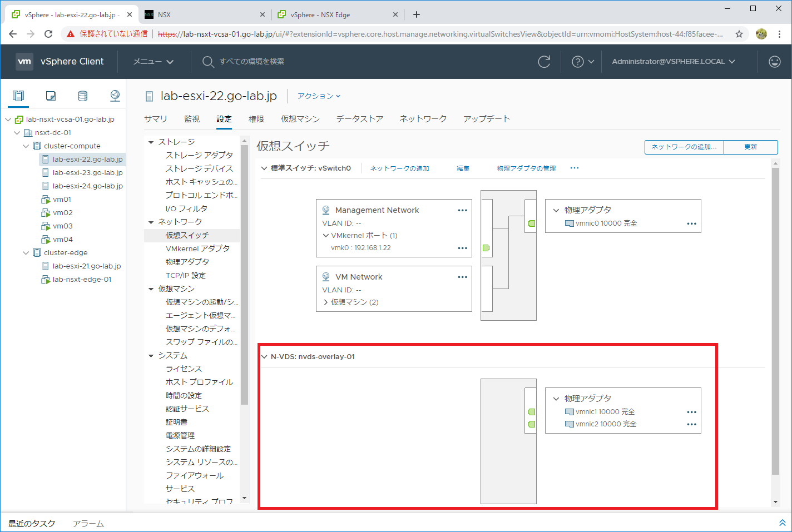Open Hosts and Clusters inventory view icon
792x532 pixels.
[x=18, y=96]
